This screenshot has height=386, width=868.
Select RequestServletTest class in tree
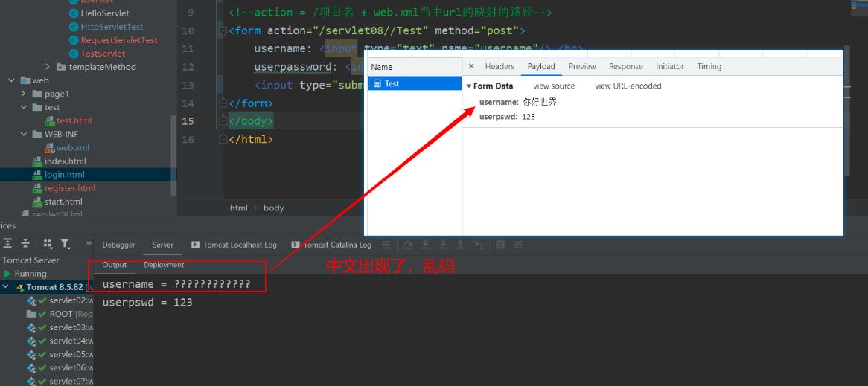point(119,40)
